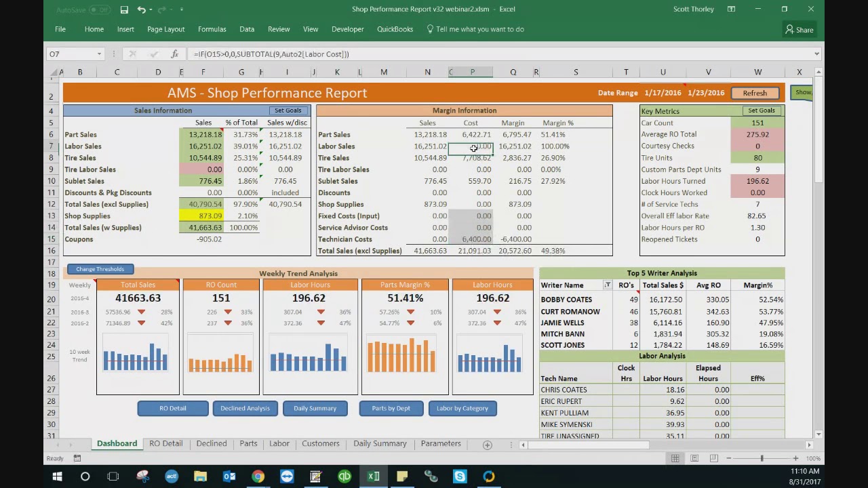Image resolution: width=868 pixels, height=488 pixels.
Task: Click the RO Detail blue button
Action: [173, 408]
